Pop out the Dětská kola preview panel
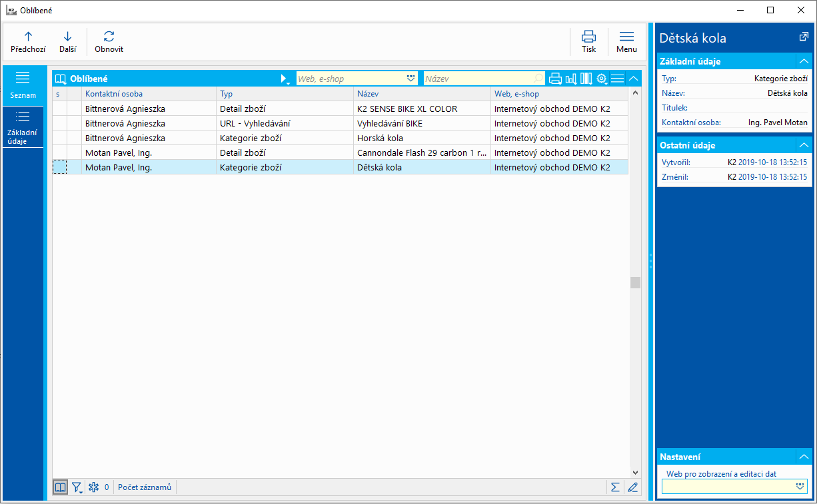The height and width of the screenshot is (504, 817). (x=804, y=37)
